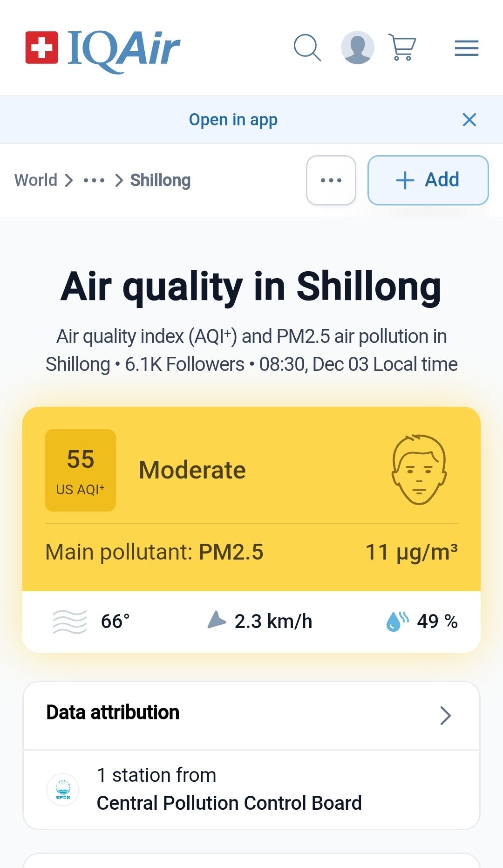Open the user profile avatar
Screen dimensions: 503x868
[357, 48]
